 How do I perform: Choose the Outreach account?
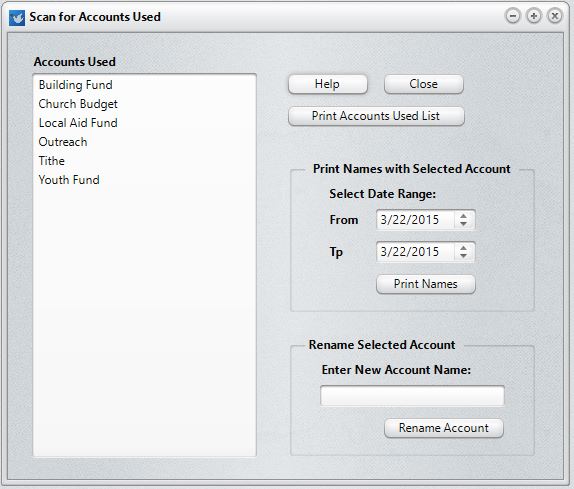pos(144,142)
